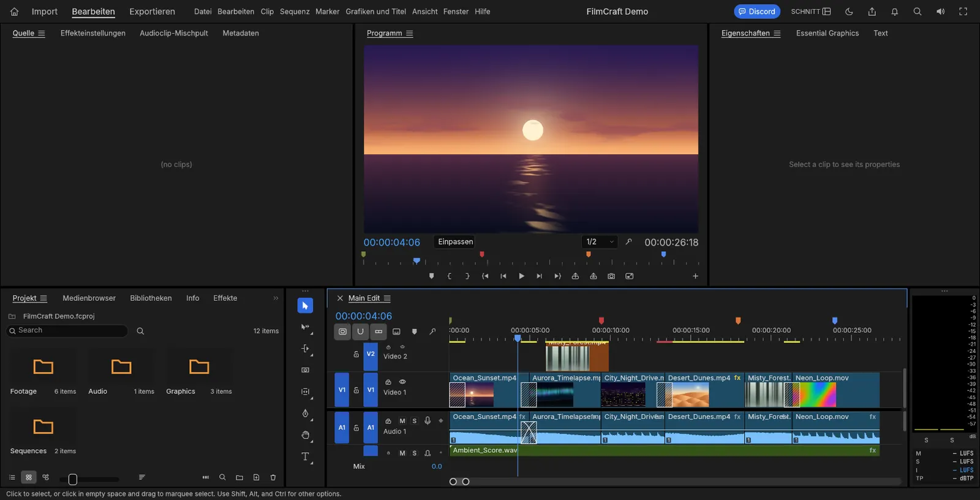Switch to dark mode moon icon

(x=849, y=12)
